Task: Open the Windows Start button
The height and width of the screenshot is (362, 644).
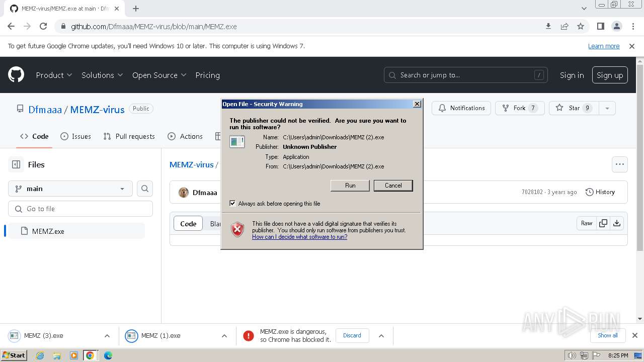Action: 14,355
